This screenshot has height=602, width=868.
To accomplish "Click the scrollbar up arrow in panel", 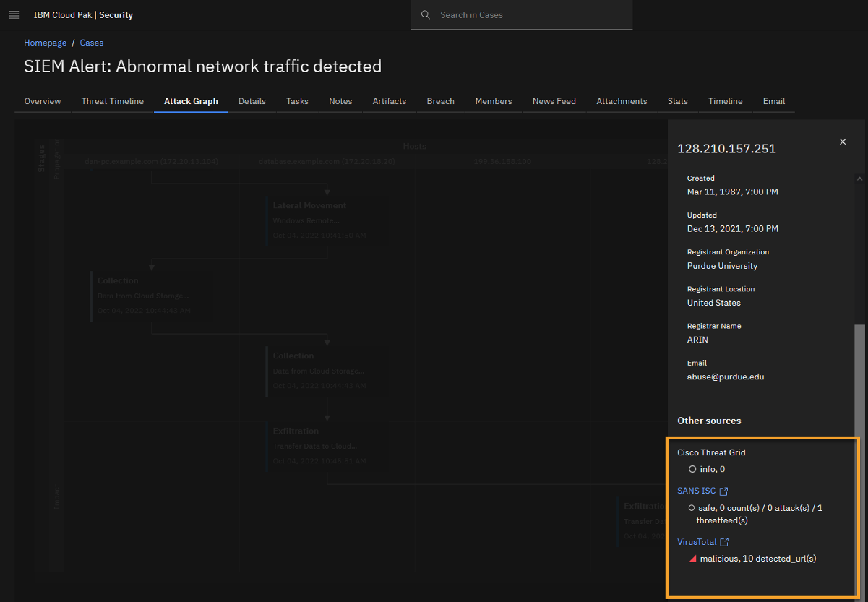I will pos(860,178).
